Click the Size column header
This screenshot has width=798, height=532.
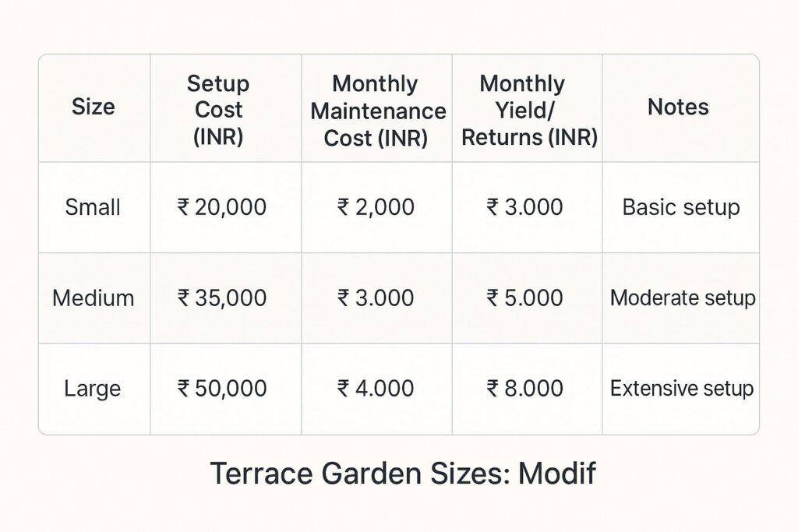[x=93, y=107]
